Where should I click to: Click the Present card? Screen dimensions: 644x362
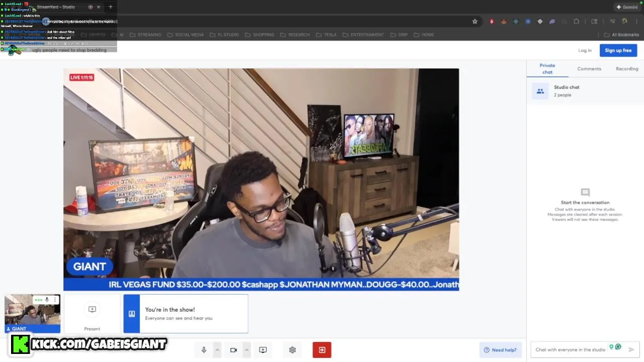[92, 314]
